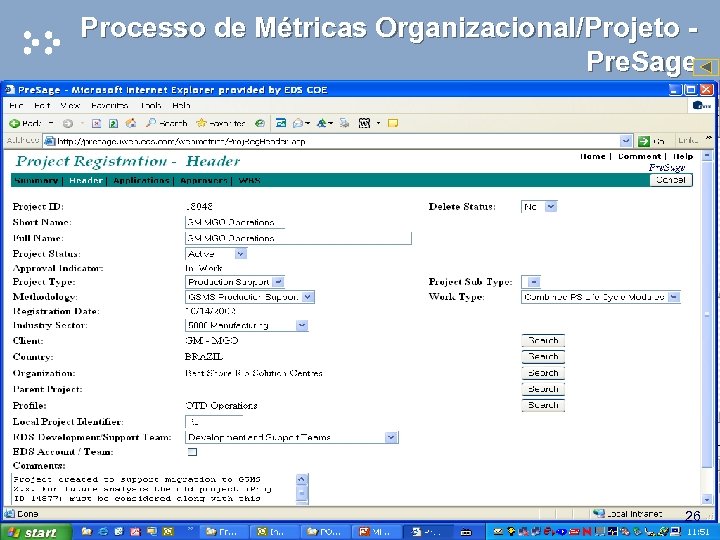This screenshot has height=540, width=720.
Task: Click the Refresh page icon
Action: pyautogui.click(x=113, y=123)
